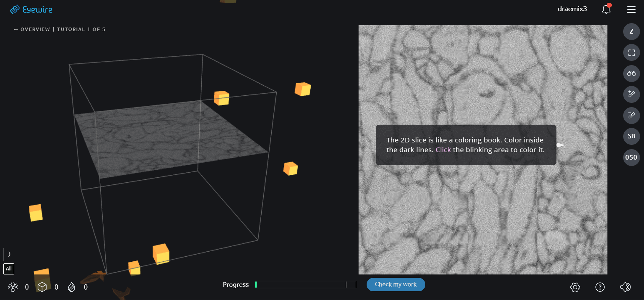Viewport: 644px width, 300px height.
Task: Open the draemix3 account menu
Action: (572, 9)
